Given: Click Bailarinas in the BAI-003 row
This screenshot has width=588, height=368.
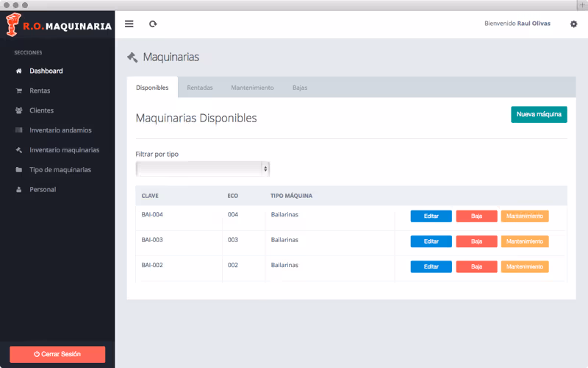Looking at the screenshot, I should tap(284, 240).
